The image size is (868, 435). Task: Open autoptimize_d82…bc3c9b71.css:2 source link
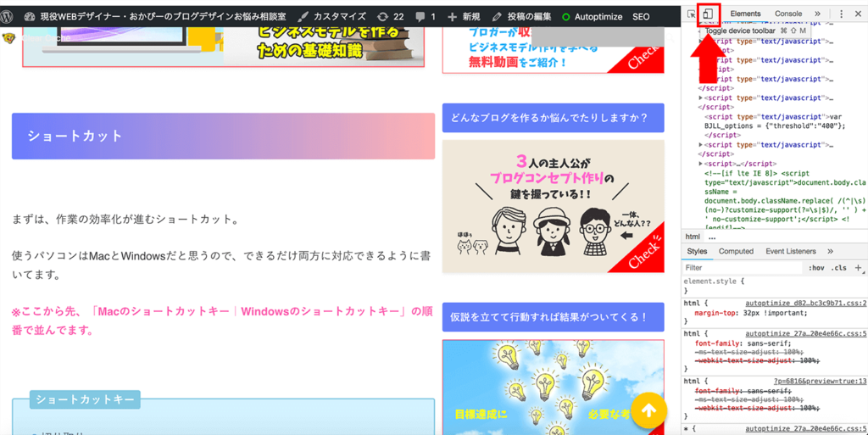pos(805,304)
